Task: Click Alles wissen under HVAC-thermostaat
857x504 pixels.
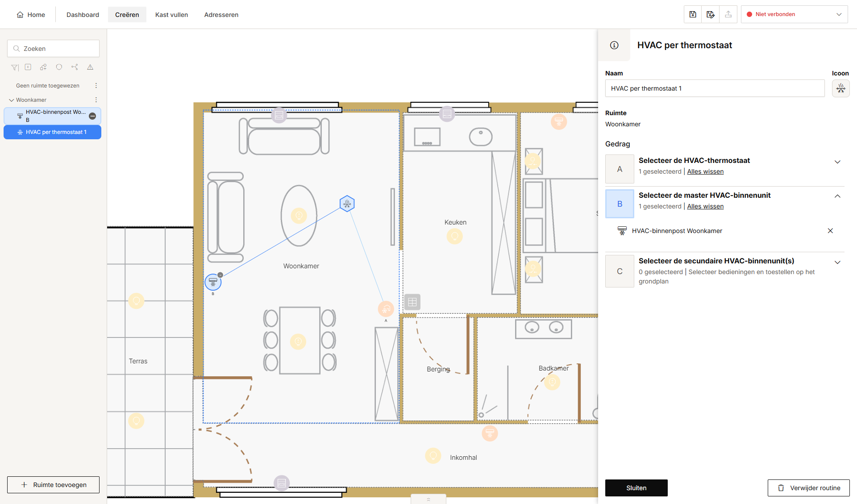Action: click(x=705, y=171)
